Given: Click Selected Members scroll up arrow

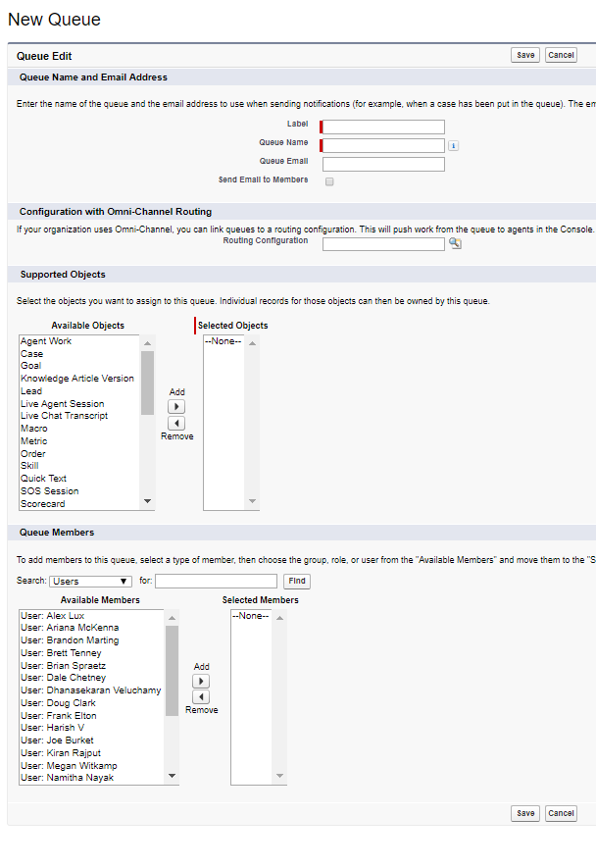Looking at the screenshot, I should [x=280, y=618].
